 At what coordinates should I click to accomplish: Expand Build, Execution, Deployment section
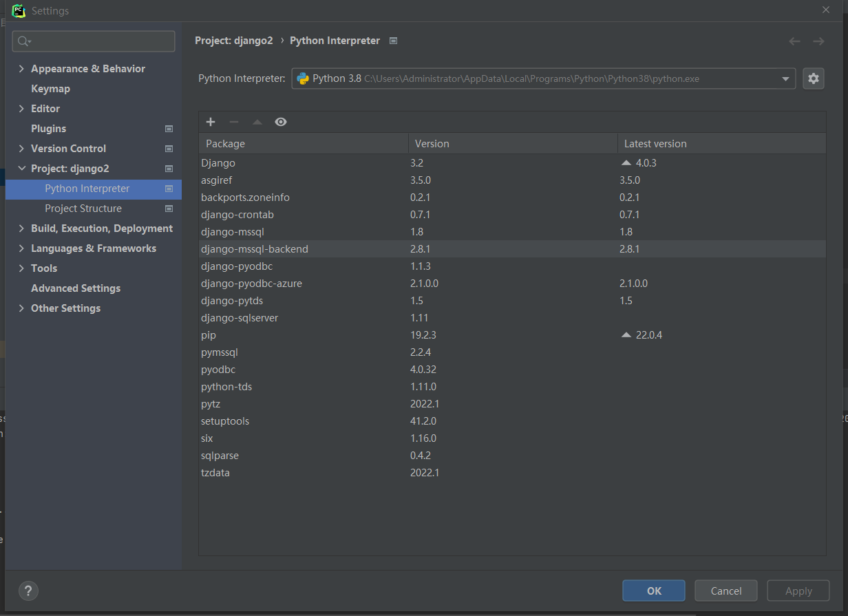(x=21, y=229)
